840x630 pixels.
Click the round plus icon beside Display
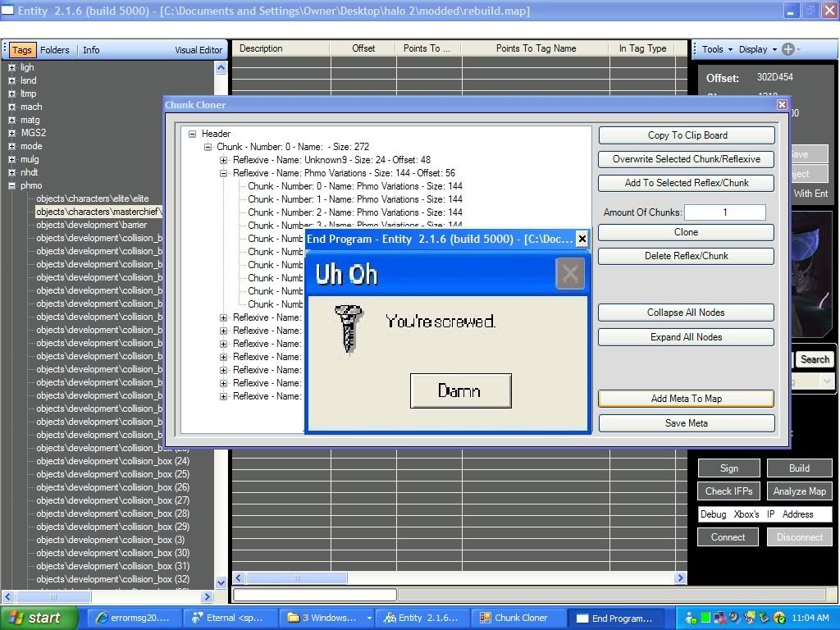(788, 49)
